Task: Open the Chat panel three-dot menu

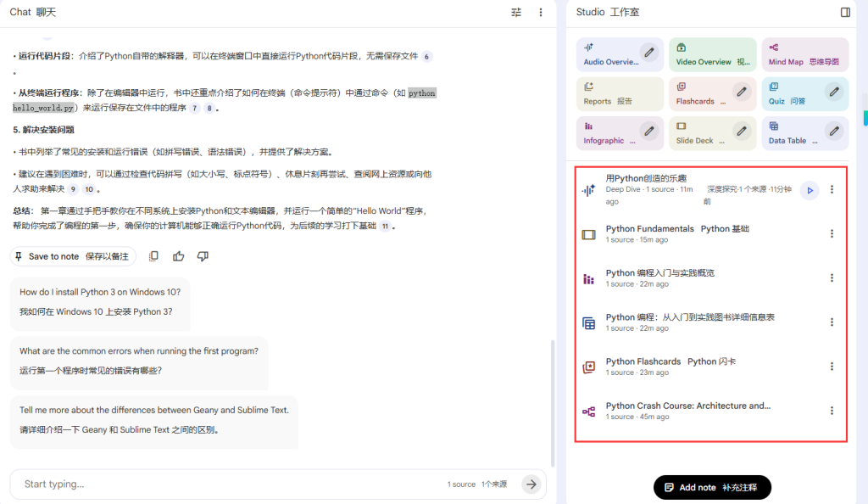Action: point(541,13)
